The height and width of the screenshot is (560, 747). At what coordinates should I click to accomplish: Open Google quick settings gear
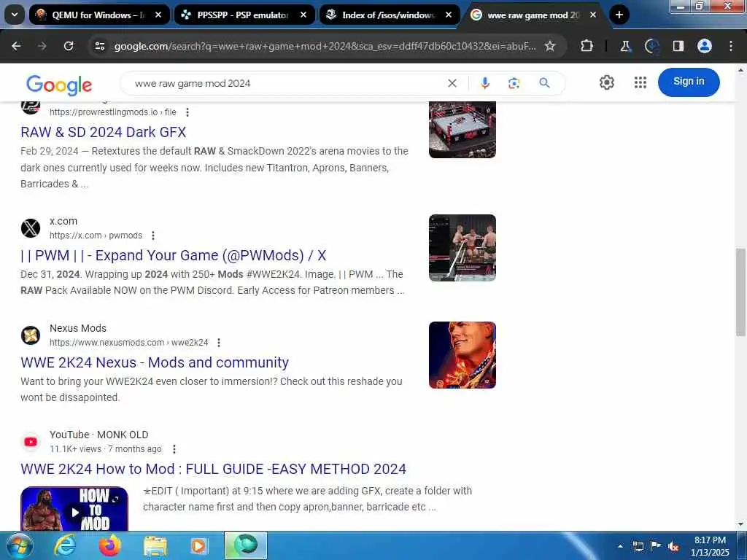coord(606,82)
